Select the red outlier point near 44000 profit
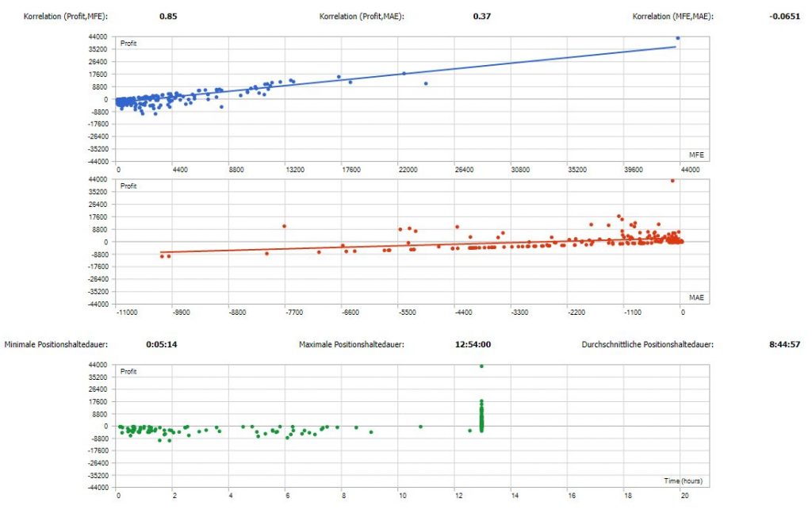 672,181
